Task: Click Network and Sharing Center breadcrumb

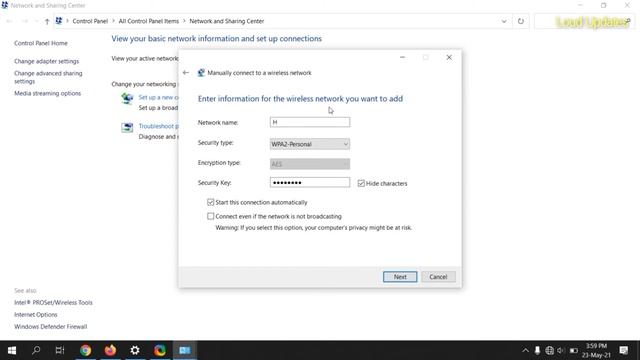Action: point(227,21)
